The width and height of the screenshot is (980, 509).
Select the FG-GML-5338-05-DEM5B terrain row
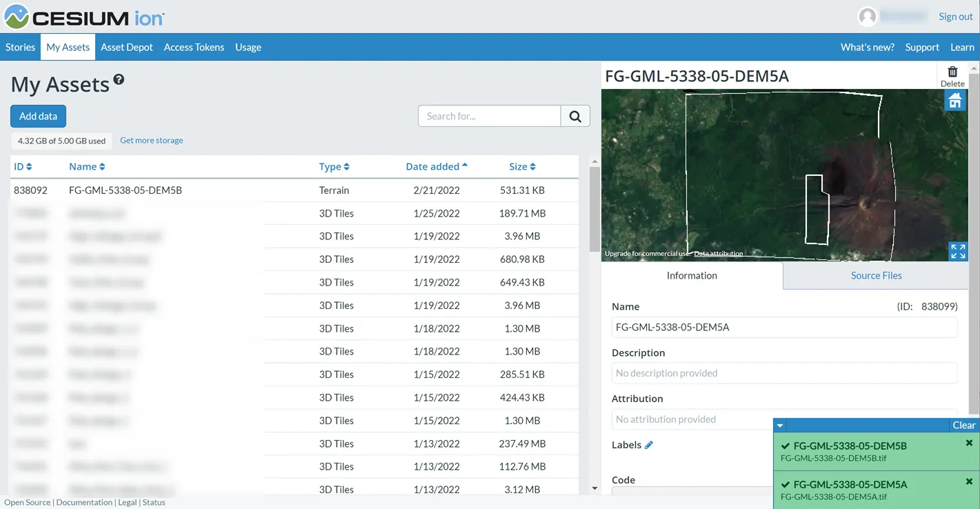[x=126, y=190]
